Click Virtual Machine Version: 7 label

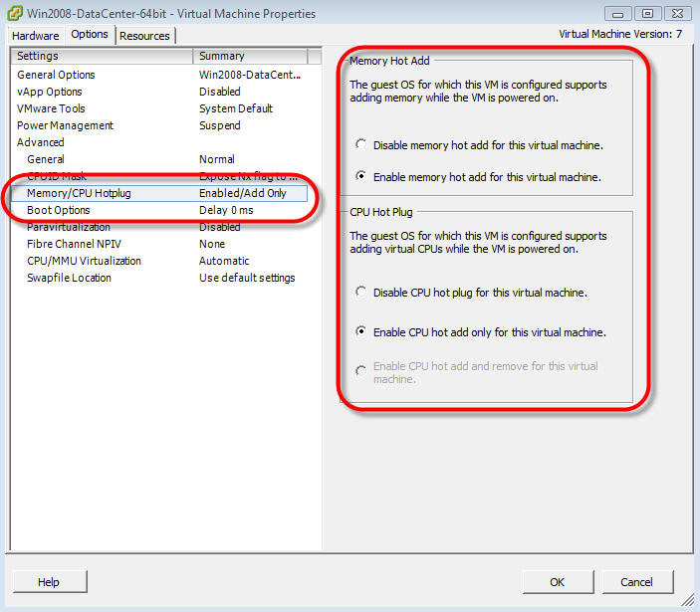tap(620, 34)
